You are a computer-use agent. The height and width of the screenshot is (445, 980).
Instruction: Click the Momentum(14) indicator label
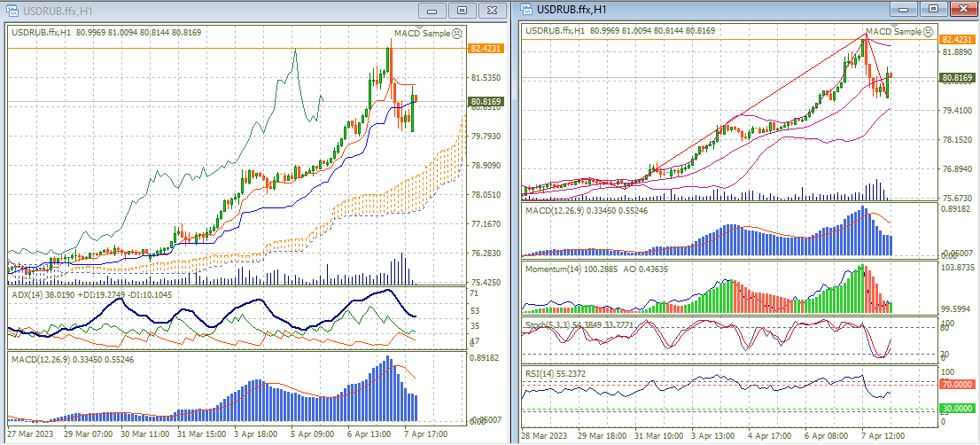pos(558,268)
